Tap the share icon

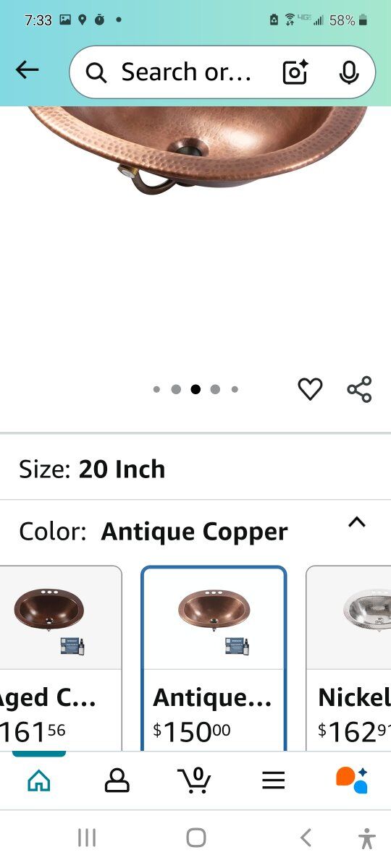tap(359, 389)
